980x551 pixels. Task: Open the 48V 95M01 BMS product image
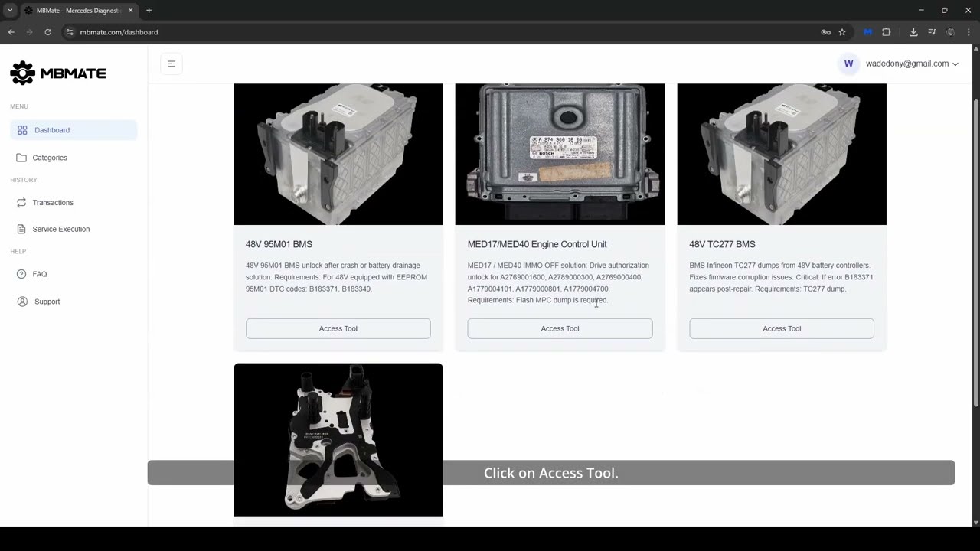(x=338, y=154)
